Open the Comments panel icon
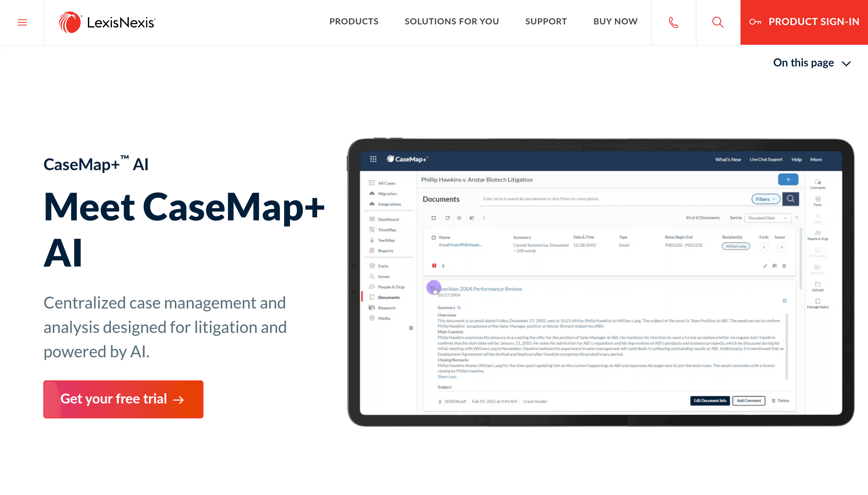This screenshot has width=868, height=495. pyautogui.click(x=817, y=183)
